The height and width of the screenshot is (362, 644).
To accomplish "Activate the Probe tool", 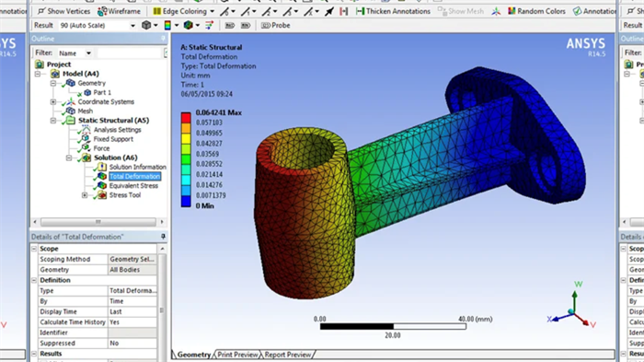I will (276, 26).
